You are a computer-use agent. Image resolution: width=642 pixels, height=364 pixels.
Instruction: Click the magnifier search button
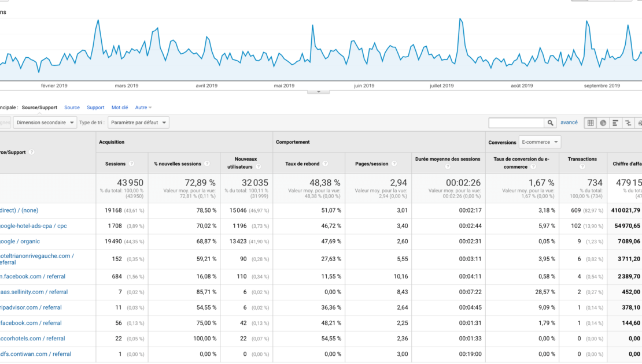[550, 123]
